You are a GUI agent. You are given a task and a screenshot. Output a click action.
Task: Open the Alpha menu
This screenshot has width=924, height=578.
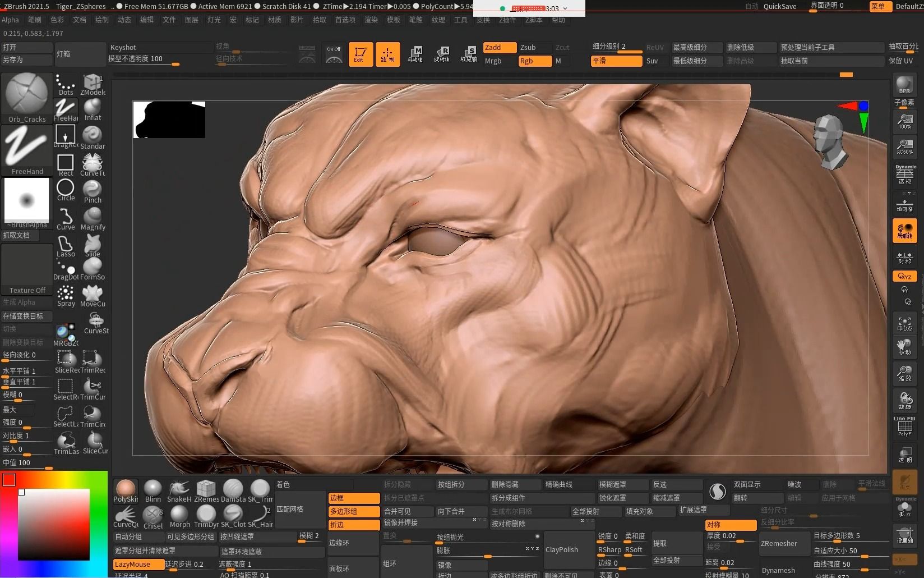[x=10, y=20]
